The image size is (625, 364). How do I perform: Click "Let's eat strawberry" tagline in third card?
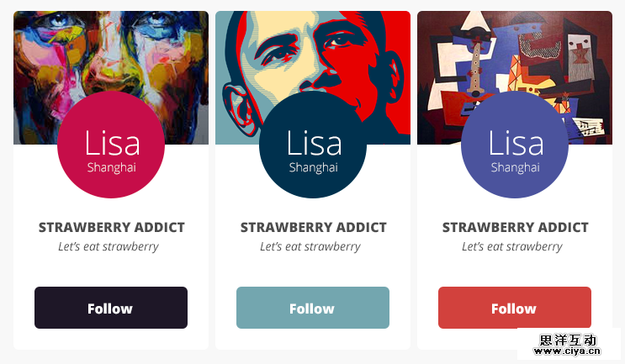point(512,247)
